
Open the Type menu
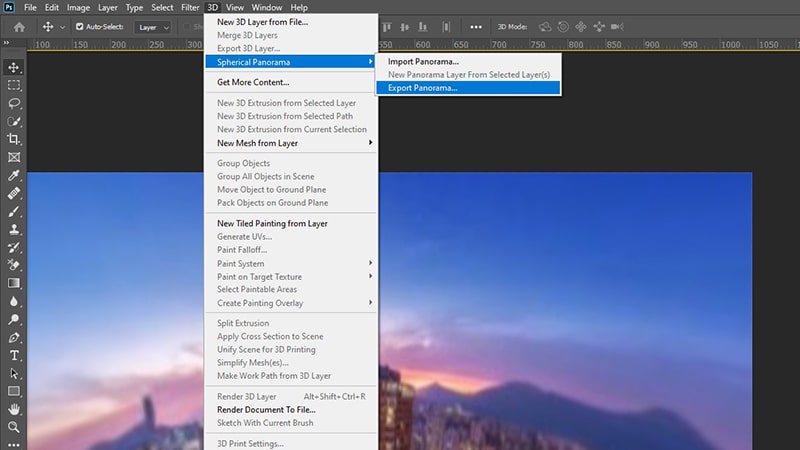134,7
